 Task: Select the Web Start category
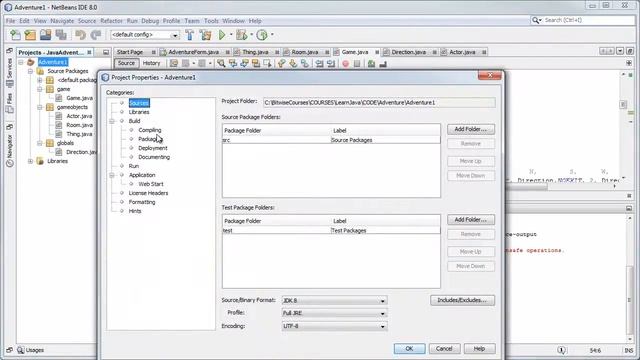click(x=151, y=184)
